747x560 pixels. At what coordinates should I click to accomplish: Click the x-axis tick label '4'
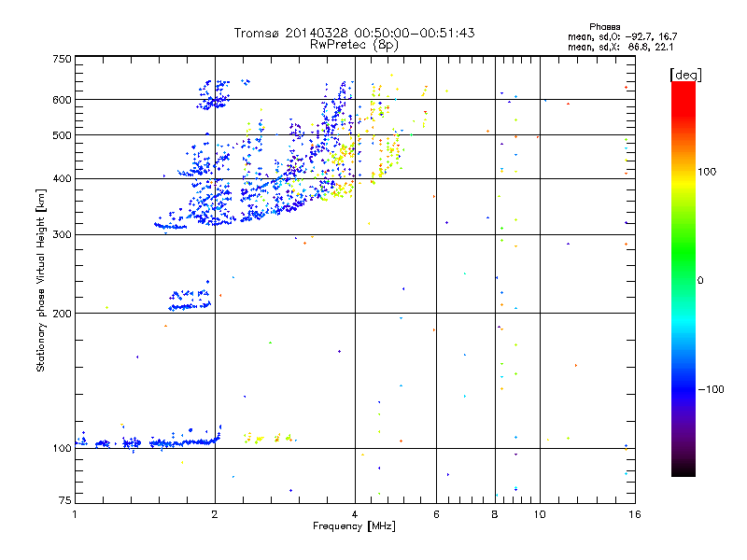click(355, 514)
